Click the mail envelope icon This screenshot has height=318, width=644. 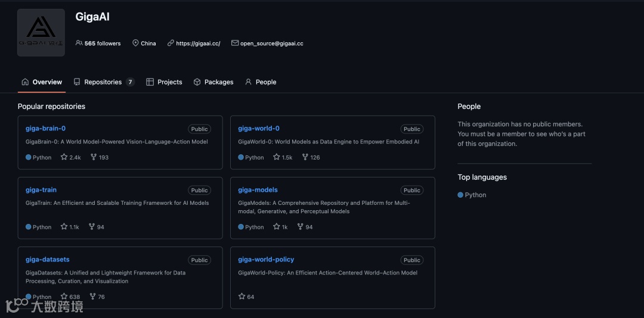[235, 43]
